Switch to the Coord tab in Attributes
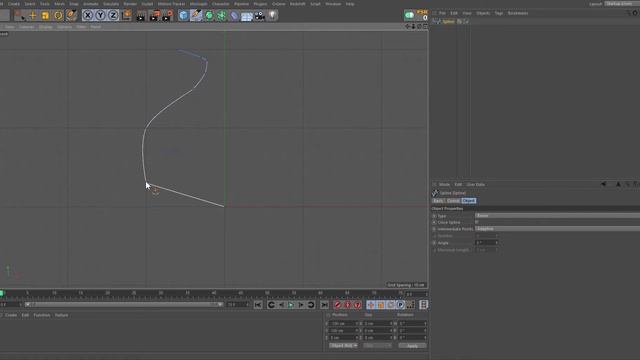640x360 pixels. click(453, 201)
